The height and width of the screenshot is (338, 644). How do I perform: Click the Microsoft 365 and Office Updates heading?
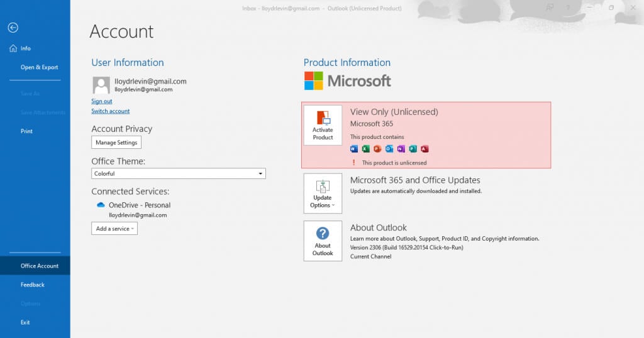[415, 180]
